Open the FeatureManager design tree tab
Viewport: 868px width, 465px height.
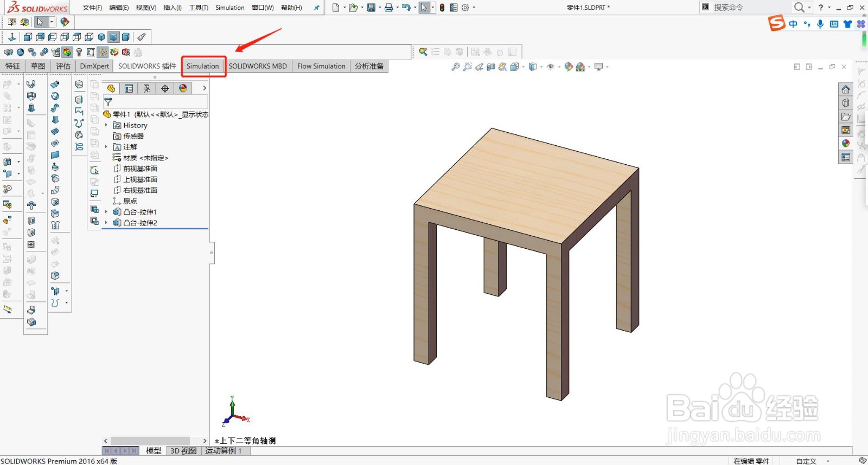click(111, 88)
